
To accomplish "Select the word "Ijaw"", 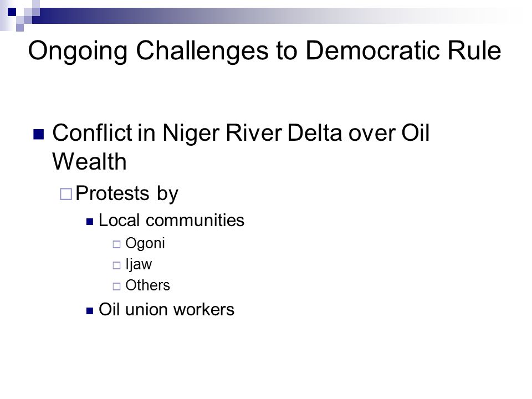I will tap(139, 264).
